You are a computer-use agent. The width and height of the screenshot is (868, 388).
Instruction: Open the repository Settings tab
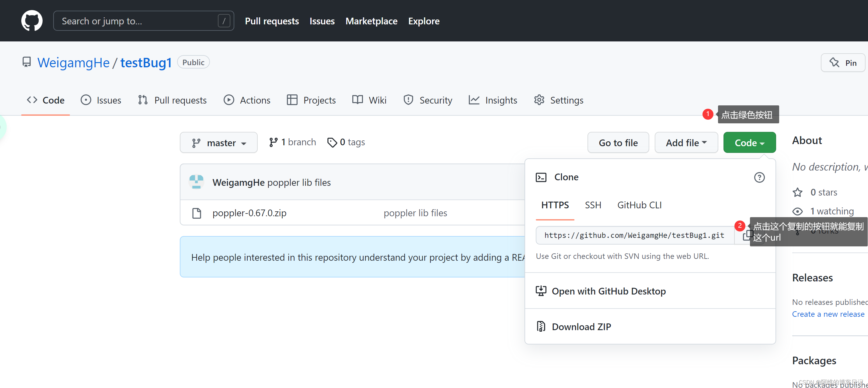pos(558,100)
